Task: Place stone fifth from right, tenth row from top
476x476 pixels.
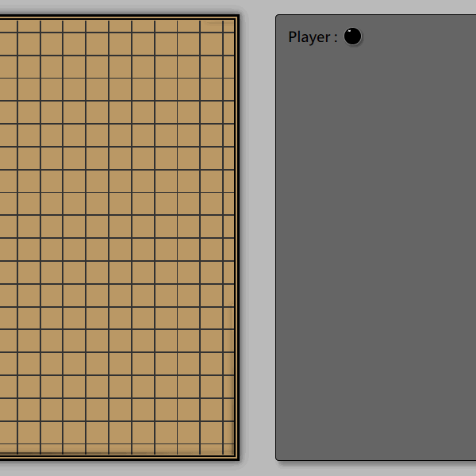Action: pos(132,238)
